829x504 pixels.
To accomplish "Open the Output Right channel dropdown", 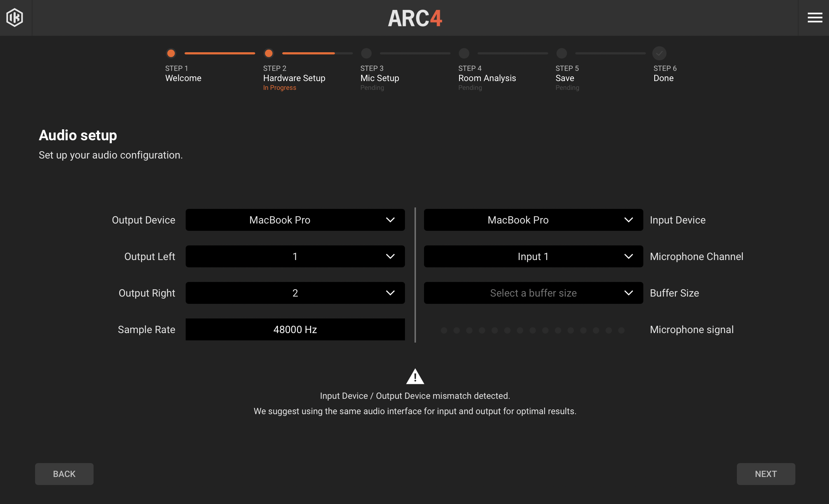I will pyautogui.click(x=295, y=293).
